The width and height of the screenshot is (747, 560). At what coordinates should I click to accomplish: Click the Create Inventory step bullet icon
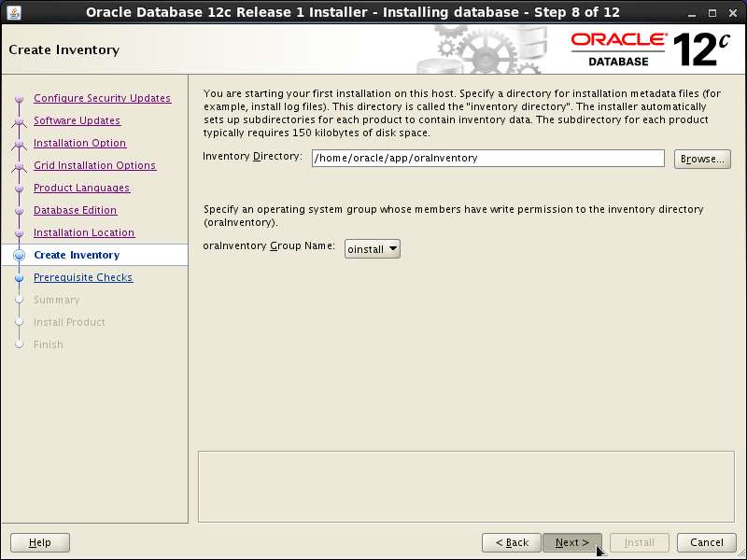click(x=19, y=255)
